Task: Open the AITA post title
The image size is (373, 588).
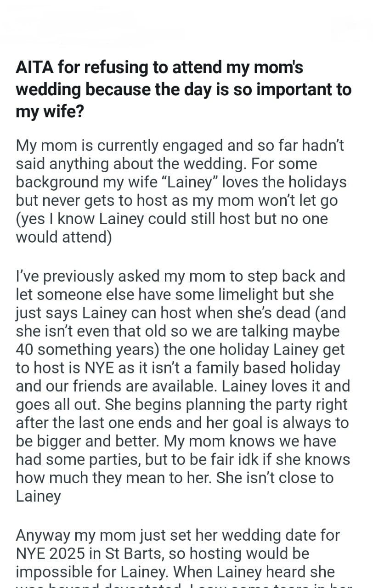Action: coord(184,90)
